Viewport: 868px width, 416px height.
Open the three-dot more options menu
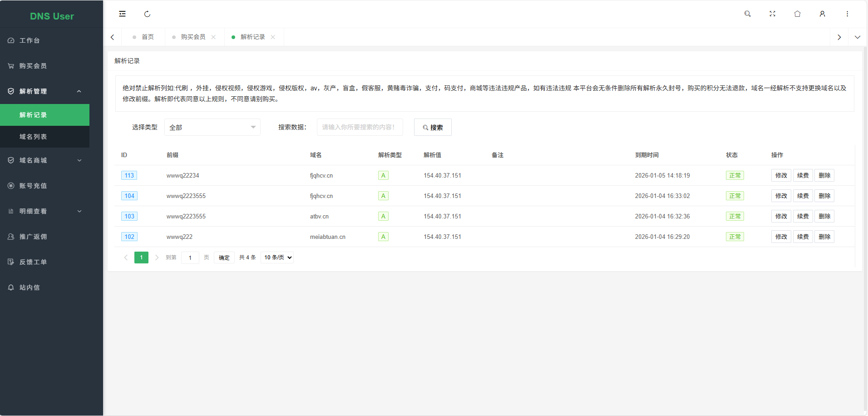pyautogui.click(x=847, y=14)
